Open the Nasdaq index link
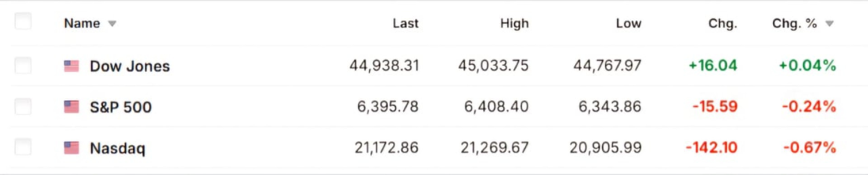868x175 pixels. click(118, 148)
